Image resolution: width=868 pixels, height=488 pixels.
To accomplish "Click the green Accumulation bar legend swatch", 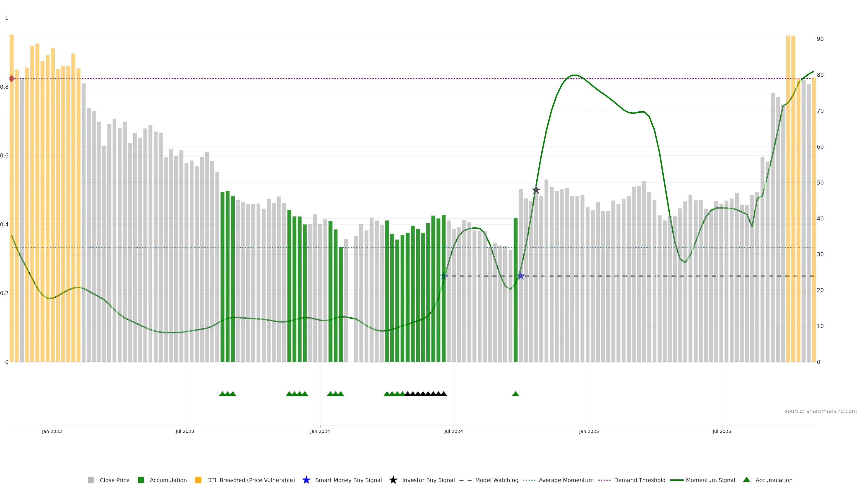I will point(141,480).
